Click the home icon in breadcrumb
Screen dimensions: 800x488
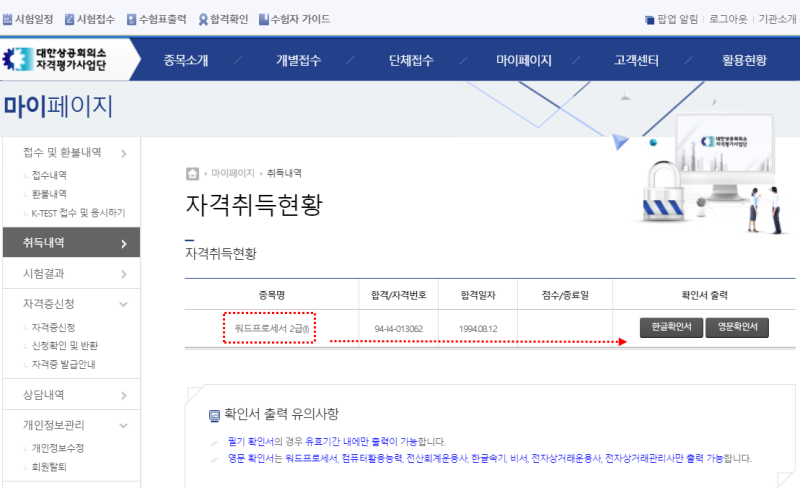click(192, 174)
